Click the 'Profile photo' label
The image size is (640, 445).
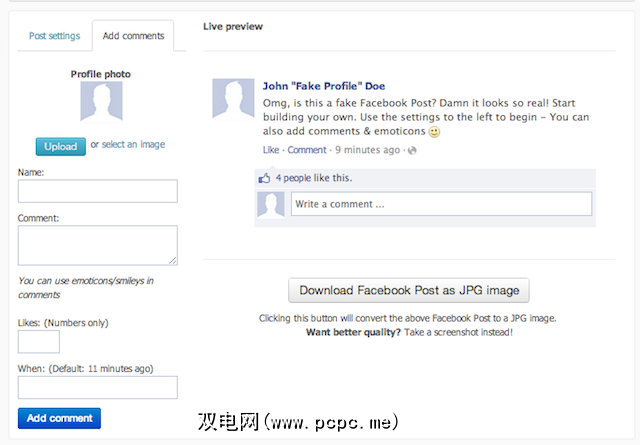pos(101,74)
